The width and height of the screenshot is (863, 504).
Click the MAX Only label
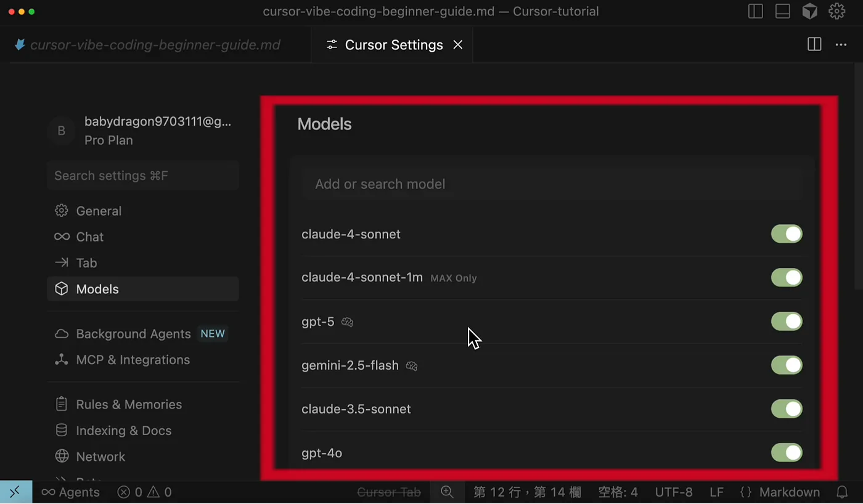point(454,278)
